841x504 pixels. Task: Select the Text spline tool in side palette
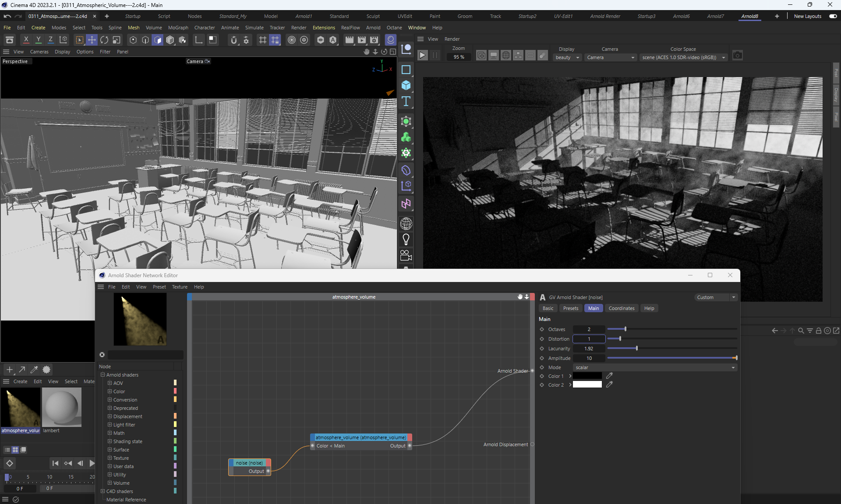tap(406, 102)
